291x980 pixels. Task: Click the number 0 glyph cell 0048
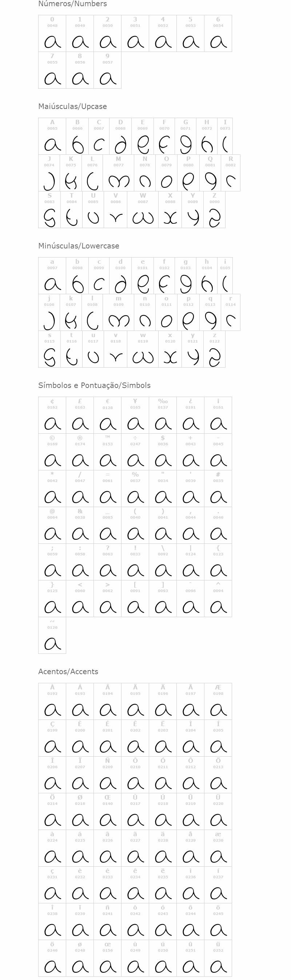[52, 33]
